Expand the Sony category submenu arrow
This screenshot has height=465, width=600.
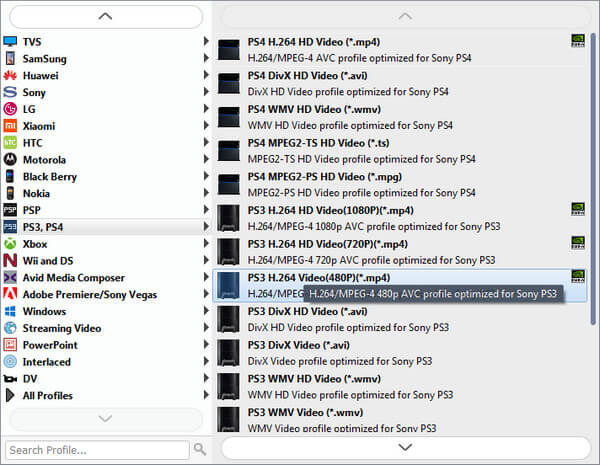pos(206,92)
